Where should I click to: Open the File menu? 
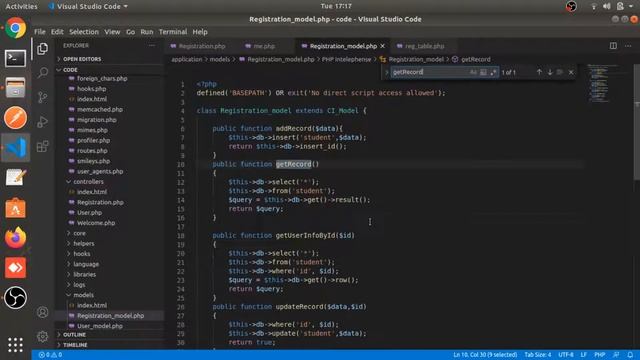(x=40, y=32)
